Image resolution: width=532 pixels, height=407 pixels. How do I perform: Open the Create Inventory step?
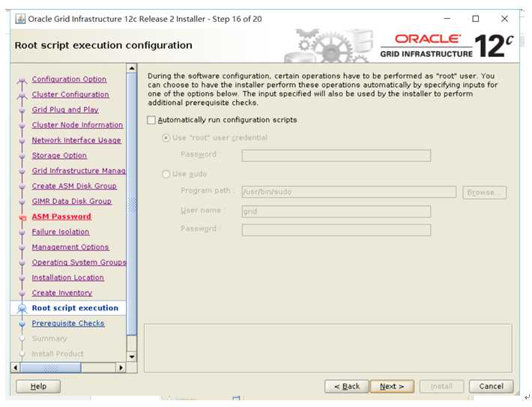click(62, 293)
